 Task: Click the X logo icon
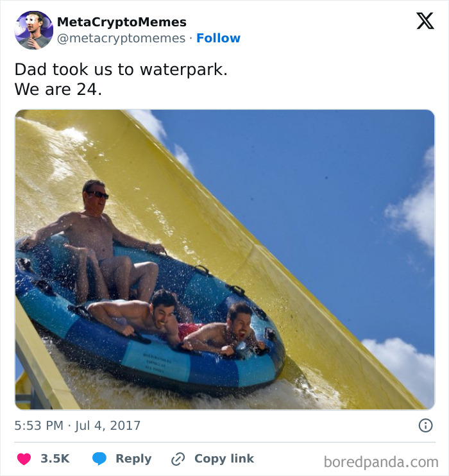(425, 21)
